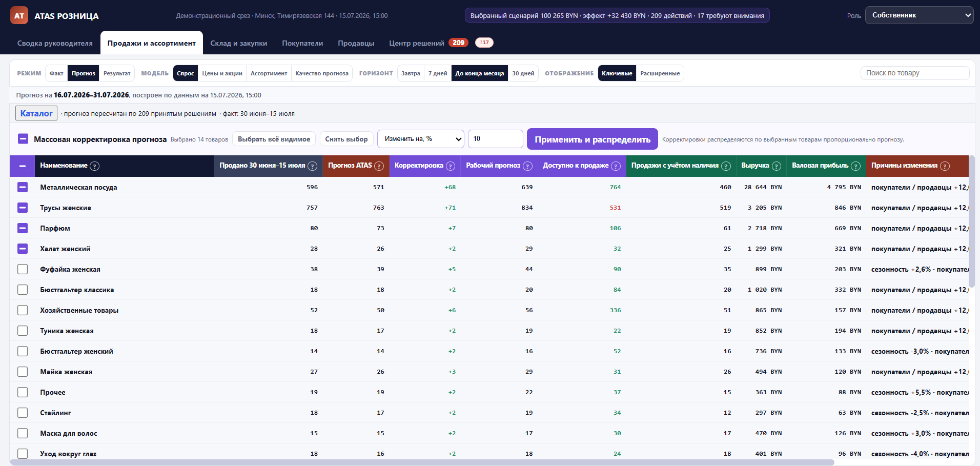The width and height of the screenshot is (980, 466).
Task: Click help icon next to Выручка header
Action: pos(777,166)
